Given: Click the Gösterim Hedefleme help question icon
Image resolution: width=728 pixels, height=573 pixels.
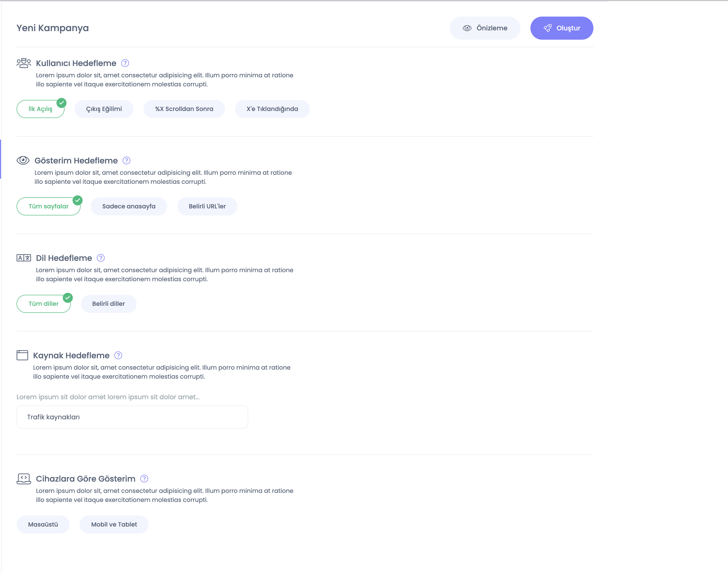Looking at the screenshot, I should 127,160.
